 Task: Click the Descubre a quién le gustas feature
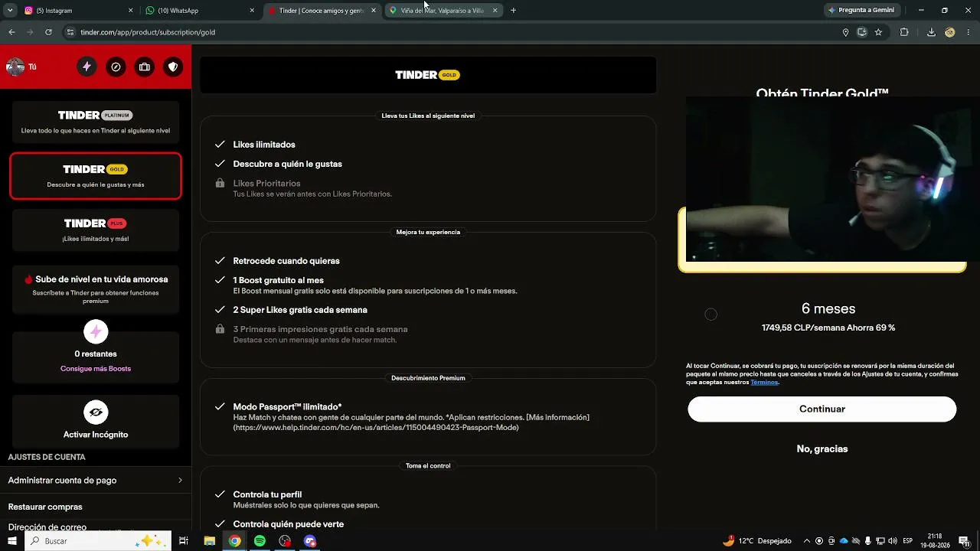pyautogui.click(x=288, y=164)
